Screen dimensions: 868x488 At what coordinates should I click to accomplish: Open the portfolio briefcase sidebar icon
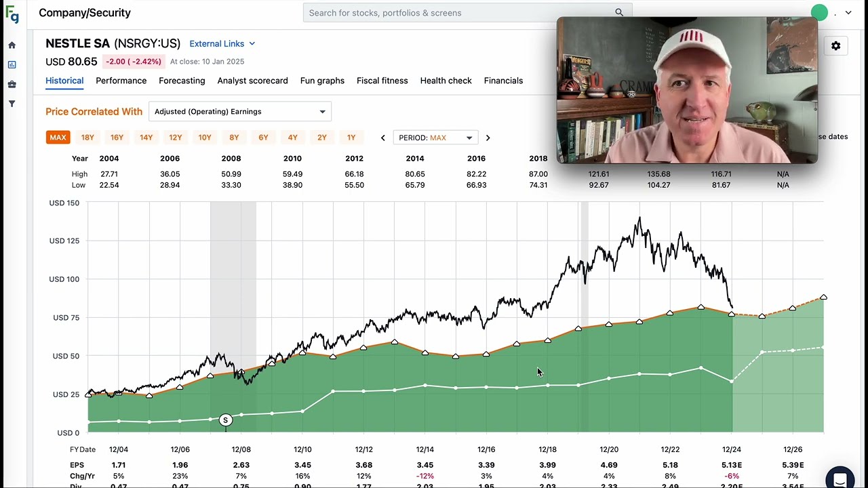[12, 85]
